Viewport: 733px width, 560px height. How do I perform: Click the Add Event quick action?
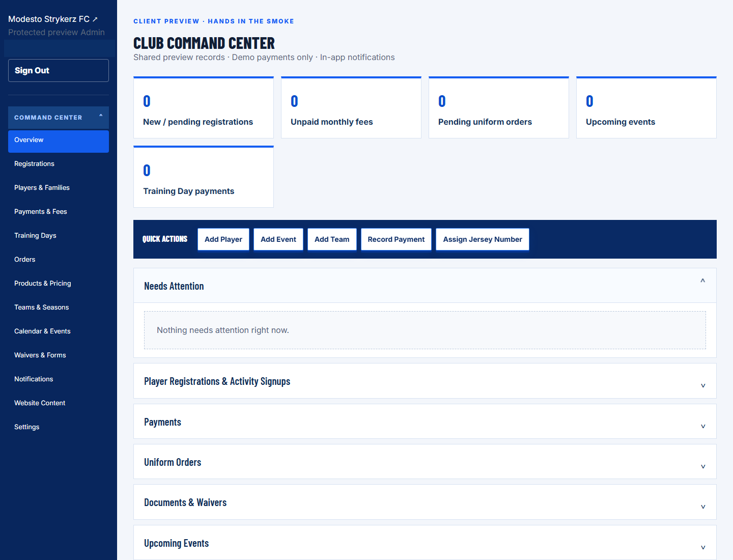tap(278, 239)
